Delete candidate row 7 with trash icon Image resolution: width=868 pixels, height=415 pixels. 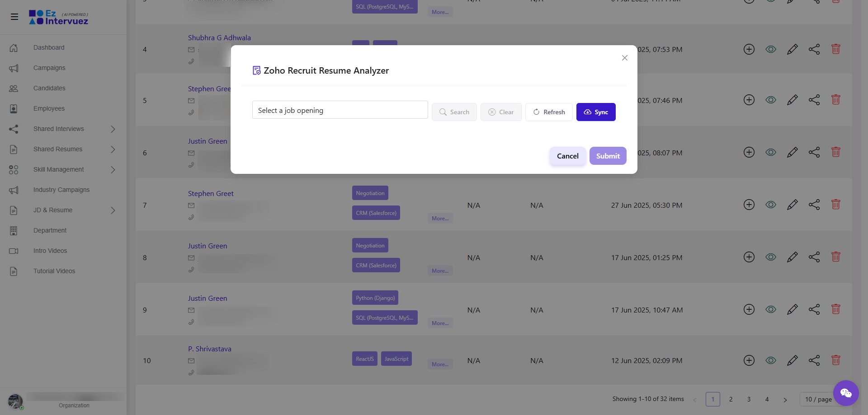click(x=835, y=205)
